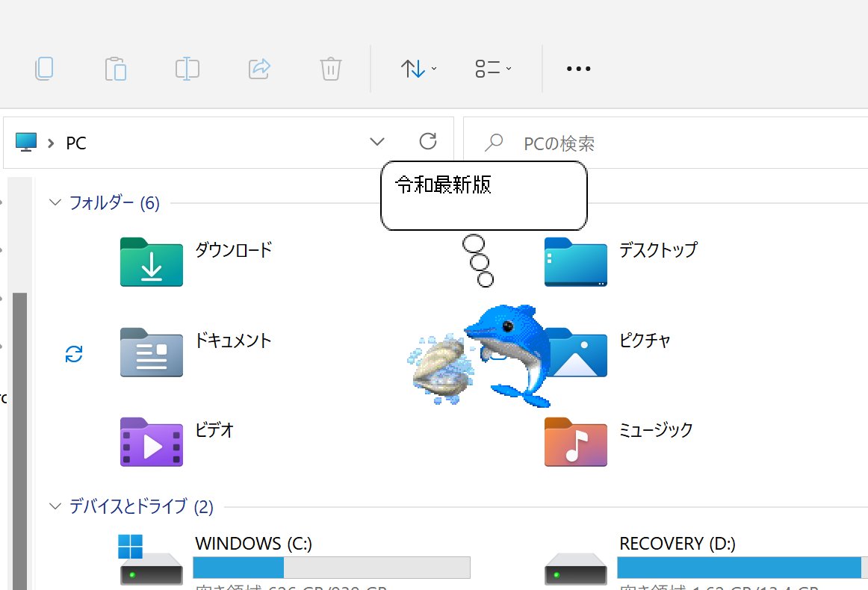The height and width of the screenshot is (590, 868).
Task: Open the Sort options dropdown
Action: point(418,69)
